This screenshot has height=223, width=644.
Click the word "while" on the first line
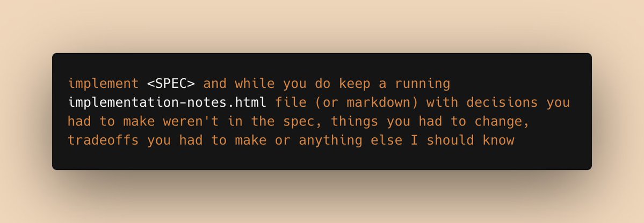pos(255,84)
